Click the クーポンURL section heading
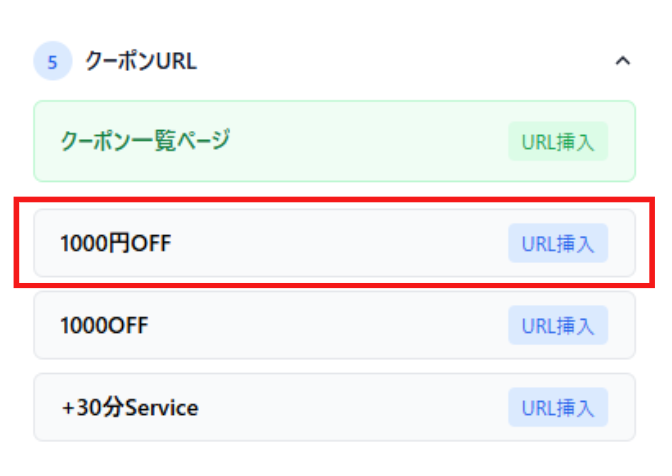This screenshot has height=476, width=672. click(x=141, y=61)
